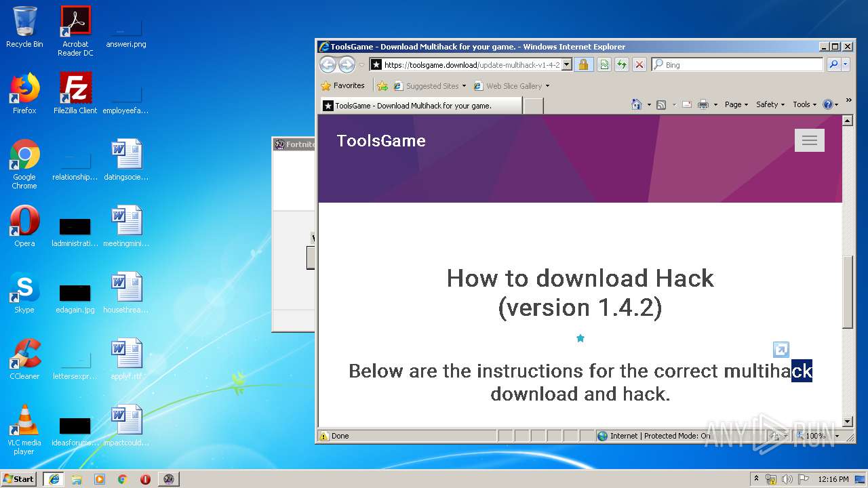This screenshot has height=488, width=868.
Task: Open the RSS feeds icon
Action: 661,104
